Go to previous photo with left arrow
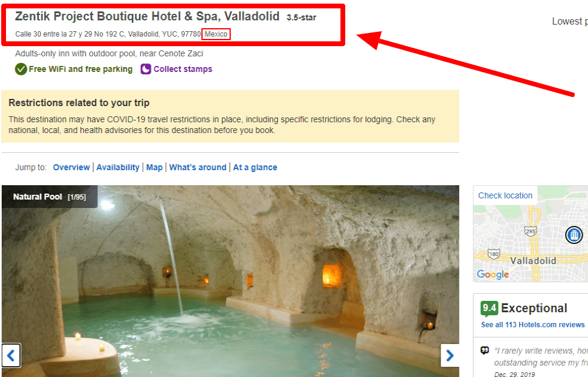588x377 pixels. coord(11,355)
